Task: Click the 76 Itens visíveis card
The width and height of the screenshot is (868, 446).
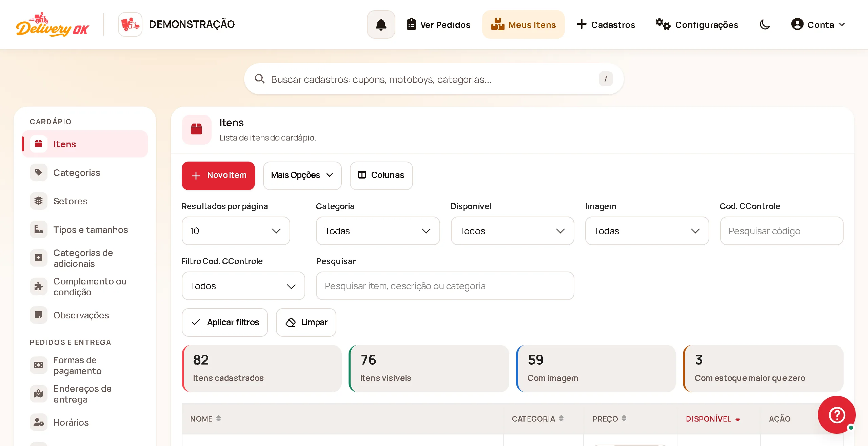Action: [429, 369]
